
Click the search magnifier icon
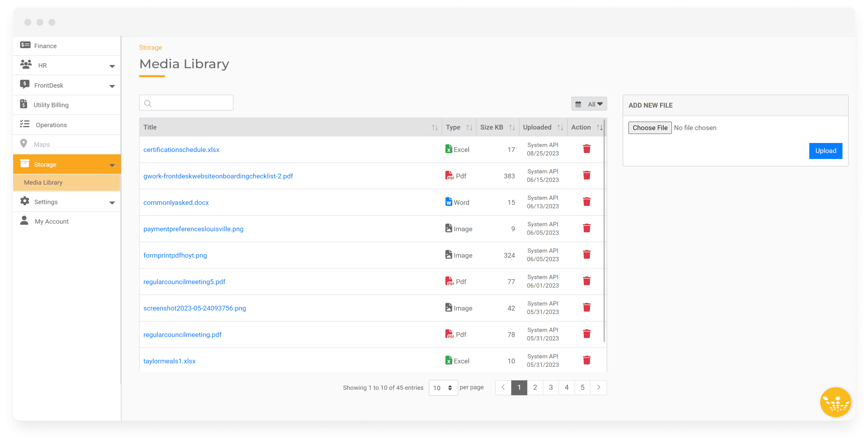(148, 103)
